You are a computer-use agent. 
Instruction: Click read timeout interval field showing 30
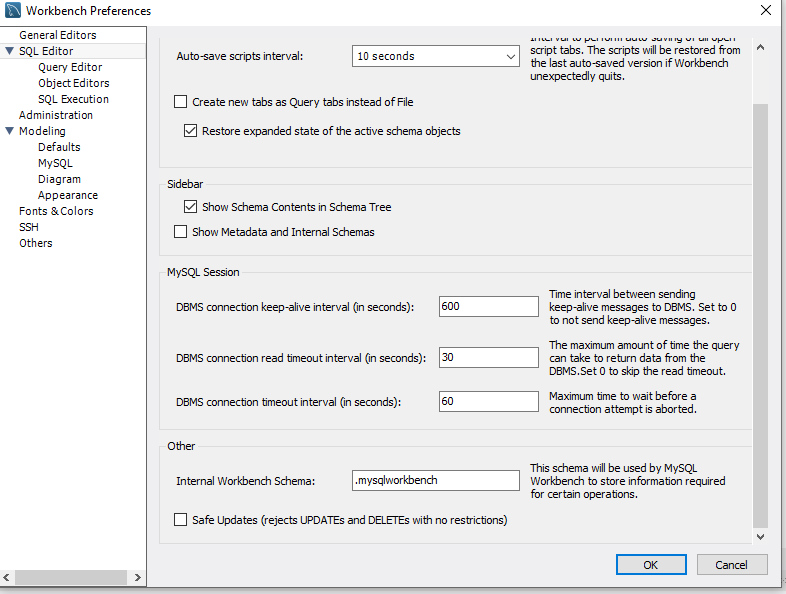point(489,357)
